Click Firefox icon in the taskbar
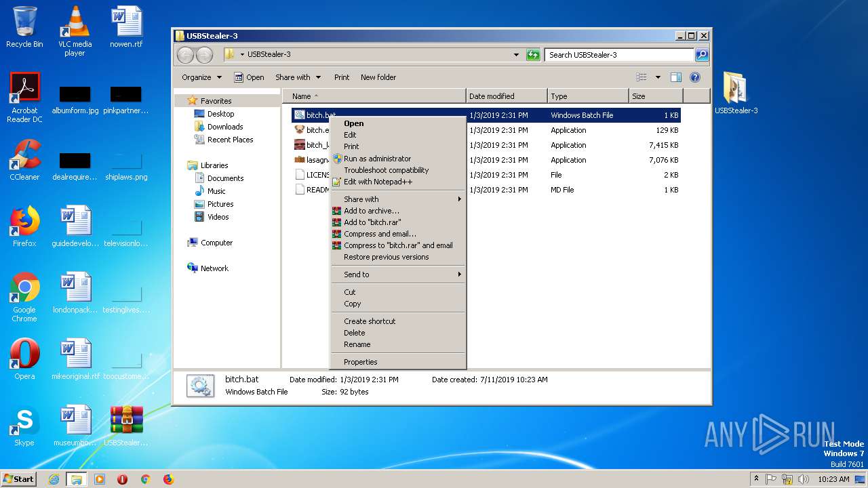 tap(168, 479)
